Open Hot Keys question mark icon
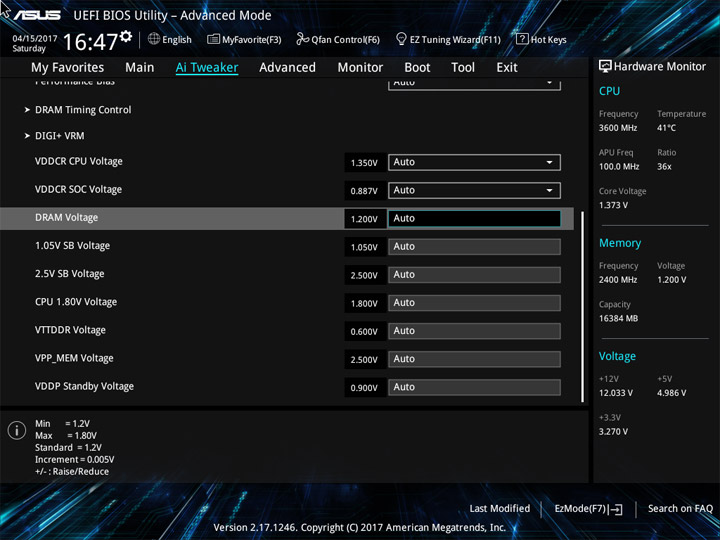 pos(522,39)
